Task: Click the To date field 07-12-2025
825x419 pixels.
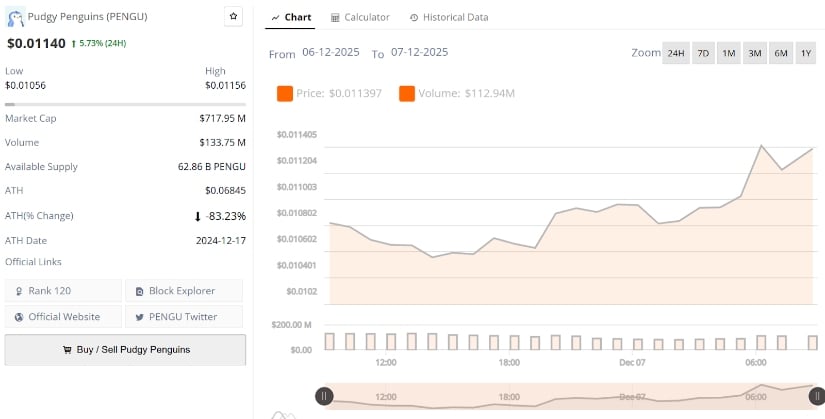Action: [419, 52]
